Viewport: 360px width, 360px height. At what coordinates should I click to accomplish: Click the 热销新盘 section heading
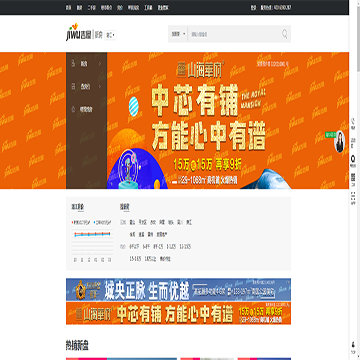(x=77, y=346)
